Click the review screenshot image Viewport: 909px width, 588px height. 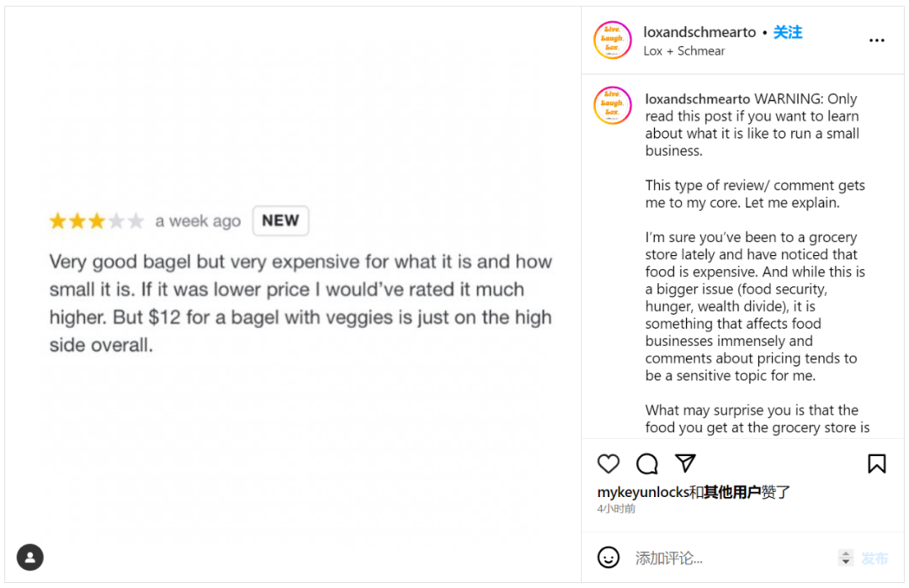point(293,294)
